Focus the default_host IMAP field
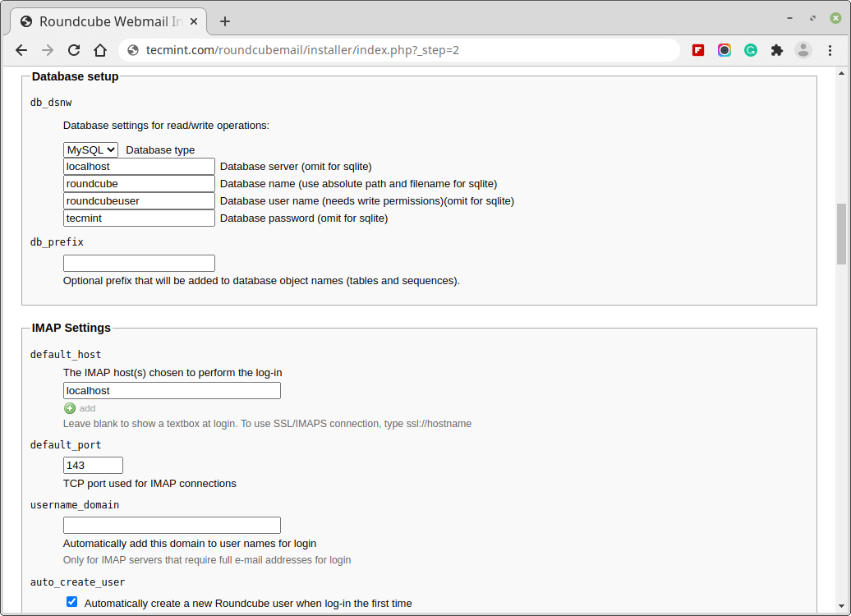 [x=172, y=391]
